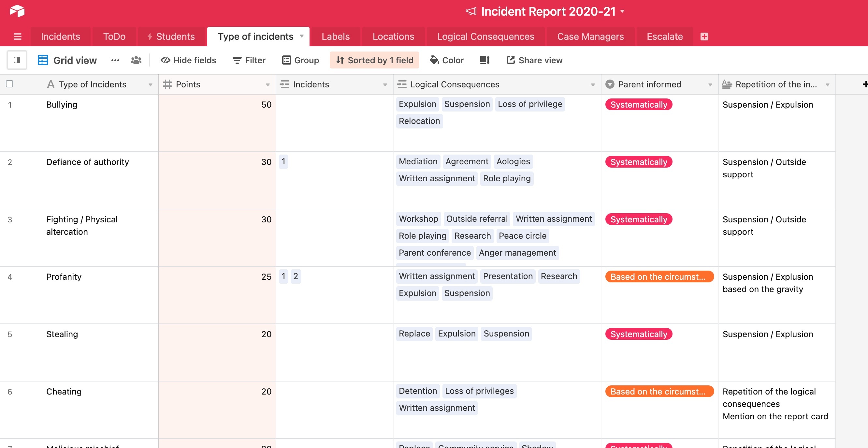Click linked record 2 in Profanity row
868x448 pixels.
coord(296,276)
